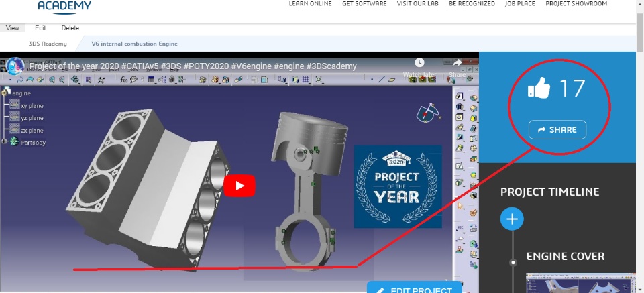Select the Delete tab
The height and width of the screenshot is (293, 644).
(x=70, y=28)
